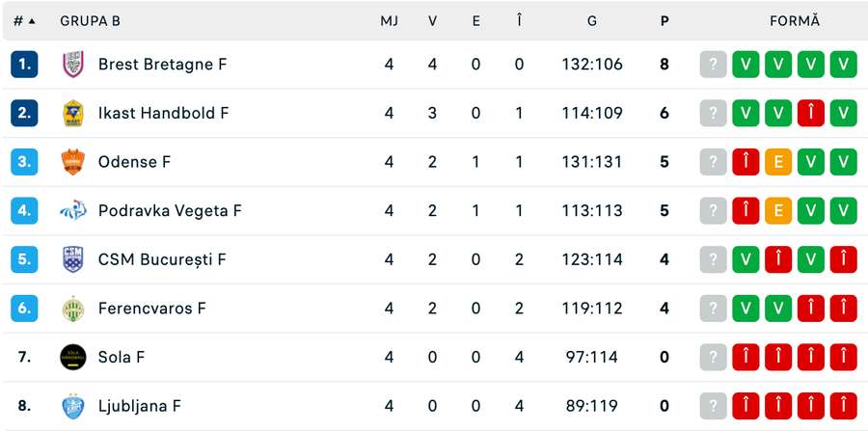
Task: Click the gray question mark badge for Ikast Handbold F
Action: tap(713, 114)
